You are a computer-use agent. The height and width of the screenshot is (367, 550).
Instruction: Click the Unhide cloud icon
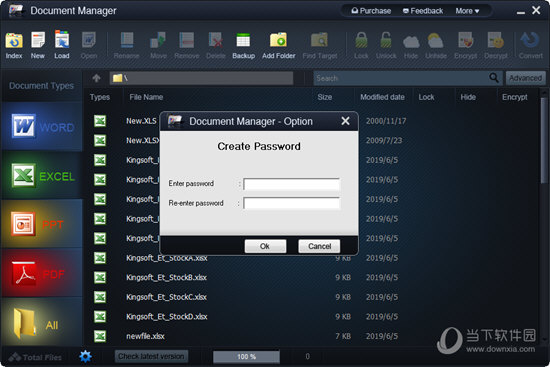pyautogui.click(x=436, y=41)
